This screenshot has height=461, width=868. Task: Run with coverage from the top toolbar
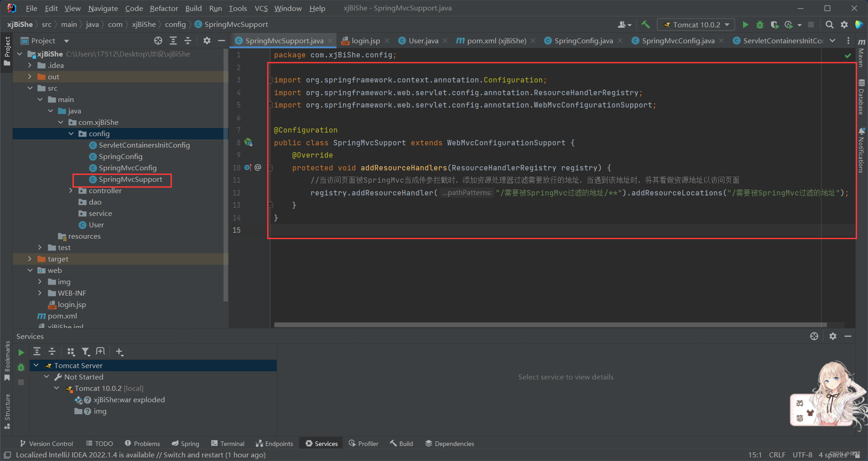pos(774,25)
